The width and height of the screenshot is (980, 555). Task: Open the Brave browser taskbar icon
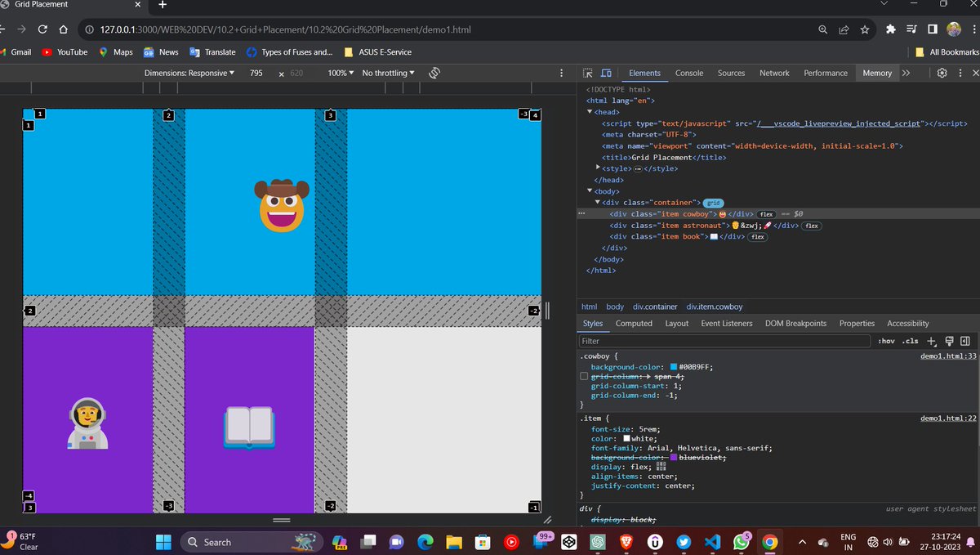coord(626,542)
